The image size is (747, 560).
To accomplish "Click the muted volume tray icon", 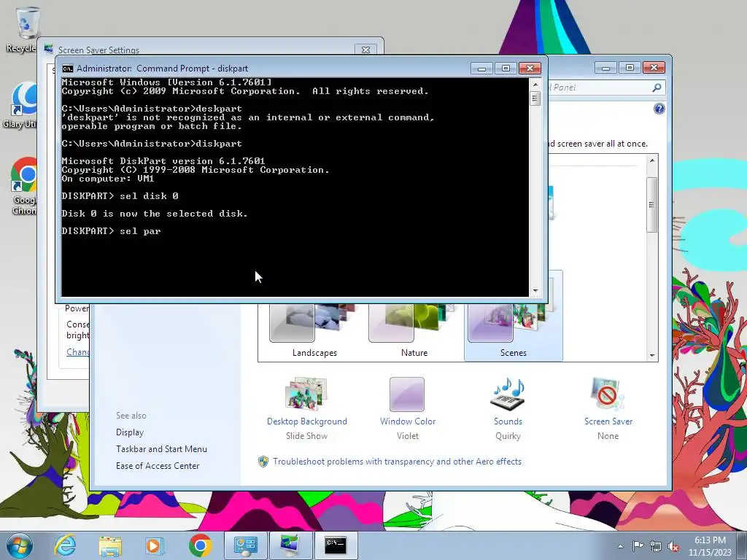I will 673,547.
